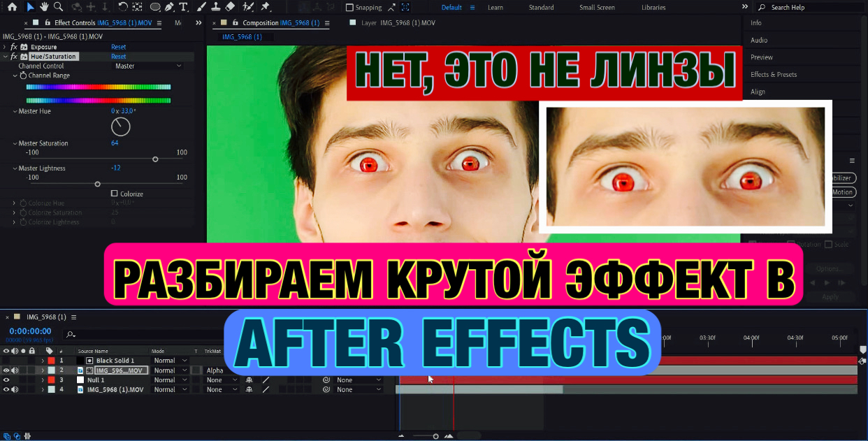Image resolution: width=868 pixels, height=441 pixels.
Task: Reset the Exposure effect
Action: 119,47
